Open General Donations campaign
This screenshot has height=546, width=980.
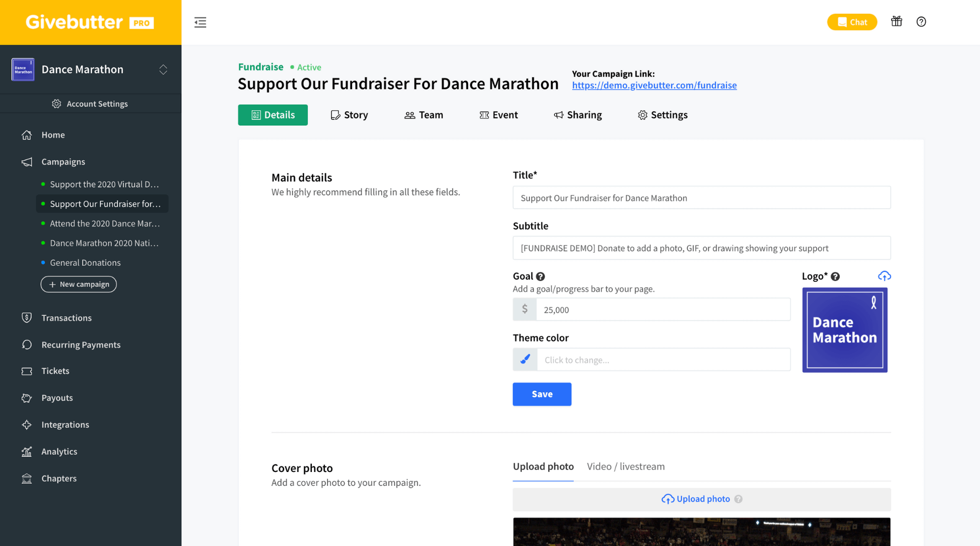[85, 263]
